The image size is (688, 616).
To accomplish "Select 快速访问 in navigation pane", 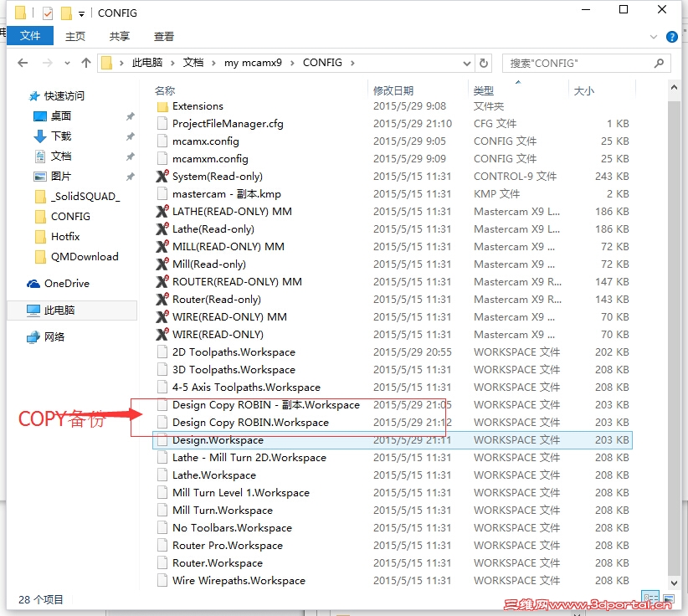I will [x=64, y=95].
